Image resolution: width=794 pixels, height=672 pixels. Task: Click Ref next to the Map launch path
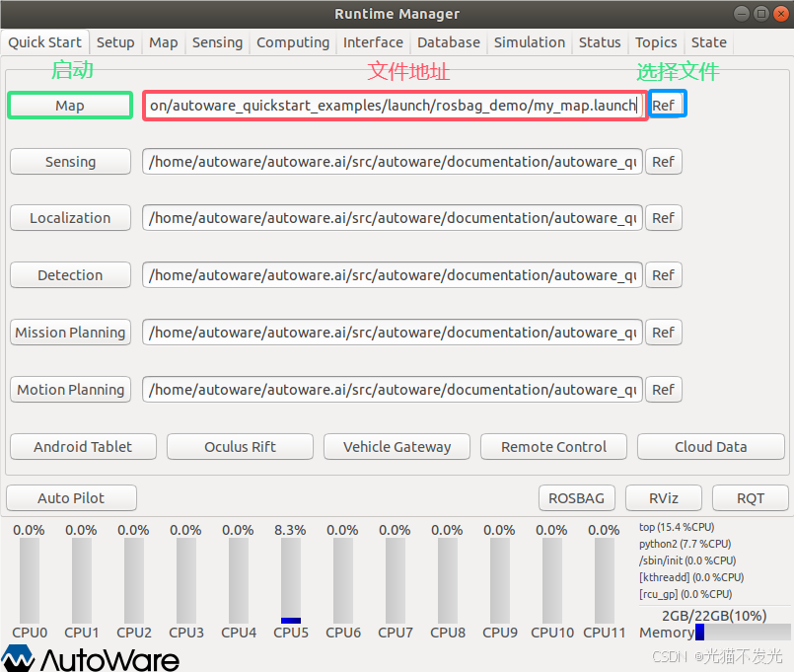(x=664, y=104)
